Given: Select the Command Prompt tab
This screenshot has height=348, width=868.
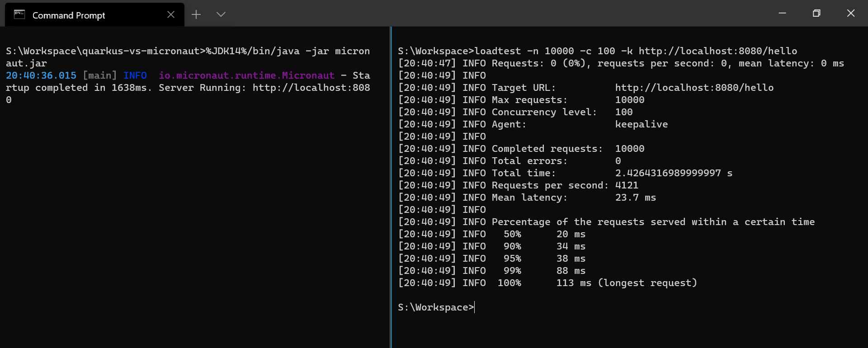Looking at the screenshot, I should click(94, 14).
